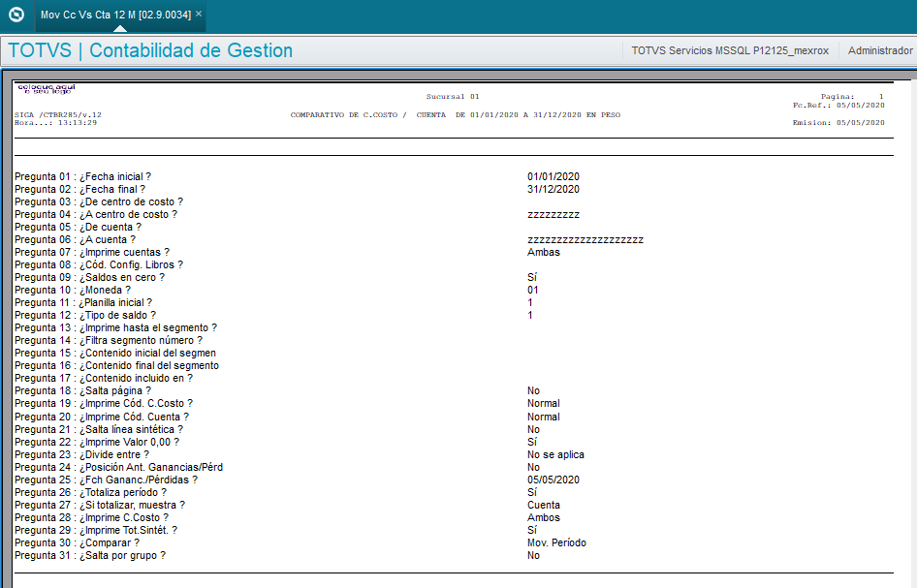Click TOTVS Servicios MSSQL P12125_mexrox label

pyautogui.click(x=730, y=50)
